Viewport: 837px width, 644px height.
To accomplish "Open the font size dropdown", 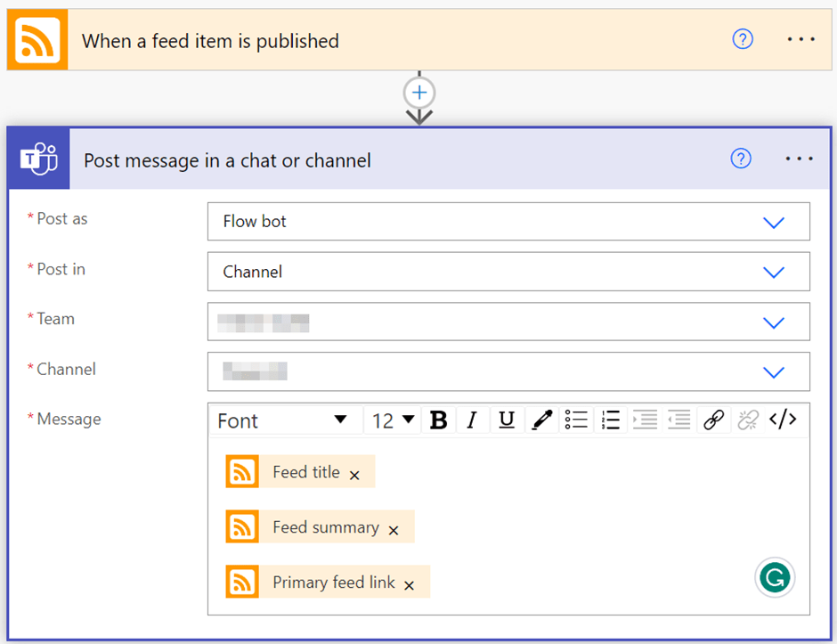I will tap(392, 420).
